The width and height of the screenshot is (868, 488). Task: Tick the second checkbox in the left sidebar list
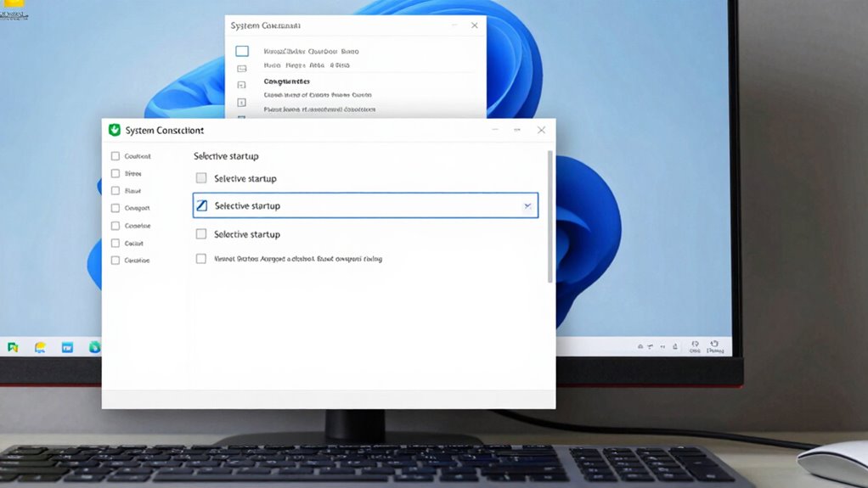point(116,173)
